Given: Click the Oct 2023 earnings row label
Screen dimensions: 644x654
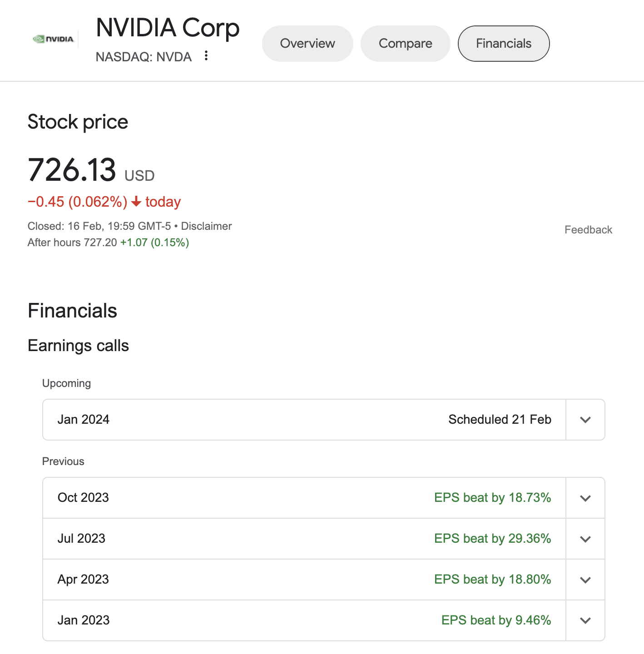Looking at the screenshot, I should point(83,498).
